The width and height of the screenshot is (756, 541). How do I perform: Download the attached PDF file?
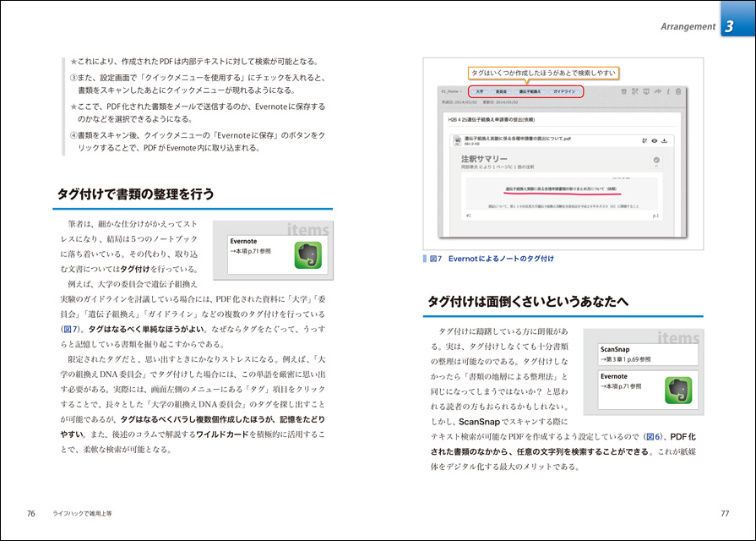[665, 140]
